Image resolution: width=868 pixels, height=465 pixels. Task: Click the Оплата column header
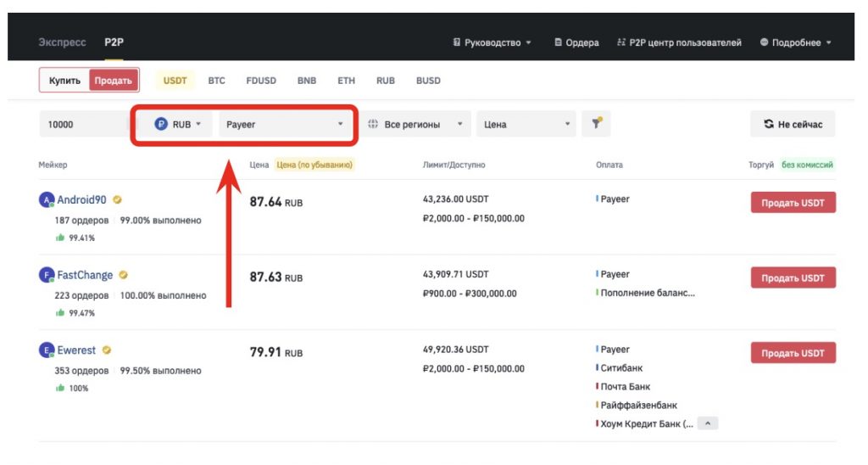(x=609, y=165)
